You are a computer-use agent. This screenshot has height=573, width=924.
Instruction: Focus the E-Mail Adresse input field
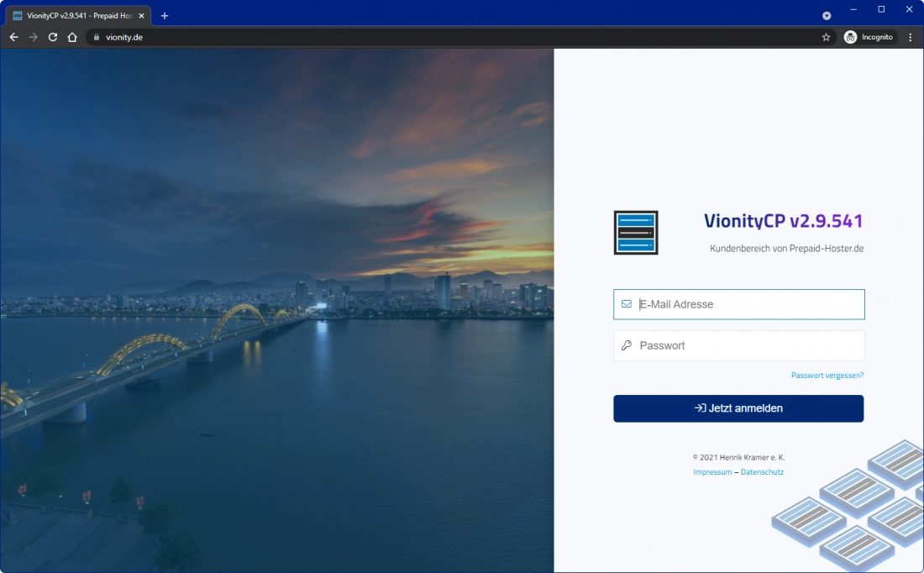click(x=748, y=304)
